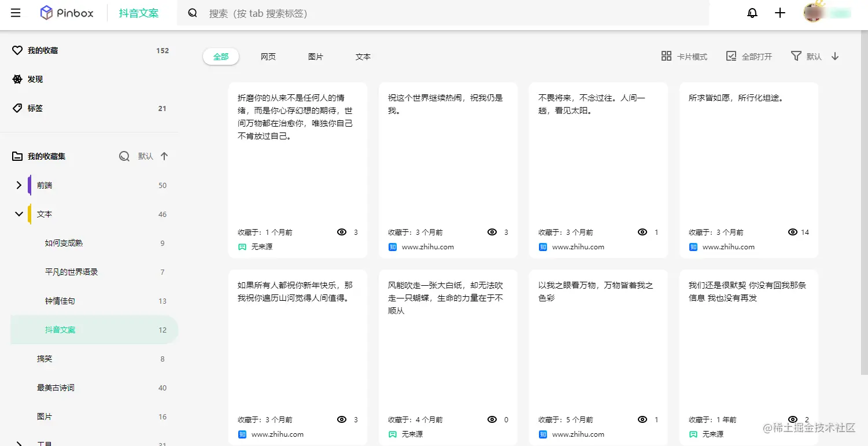This screenshot has height=446, width=868.
Task: Click the purple color bar of 前端
Action: click(x=29, y=185)
